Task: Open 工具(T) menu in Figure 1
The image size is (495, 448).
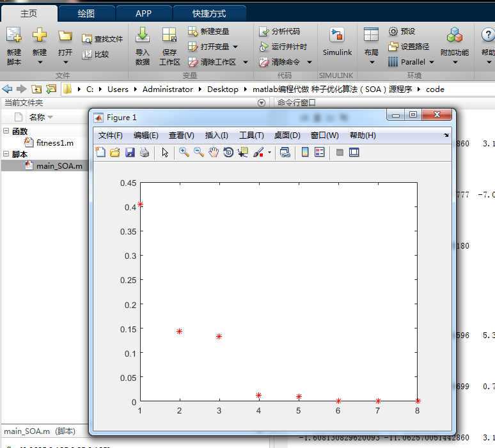Action: [251, 135]
